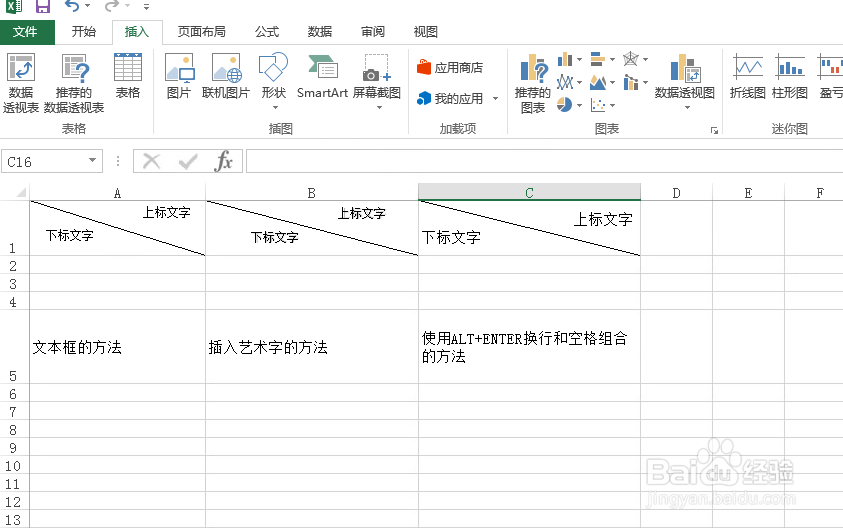843x528 pixels.
Task: Insert a line chart from chart gallery
Action: (565, 82)
